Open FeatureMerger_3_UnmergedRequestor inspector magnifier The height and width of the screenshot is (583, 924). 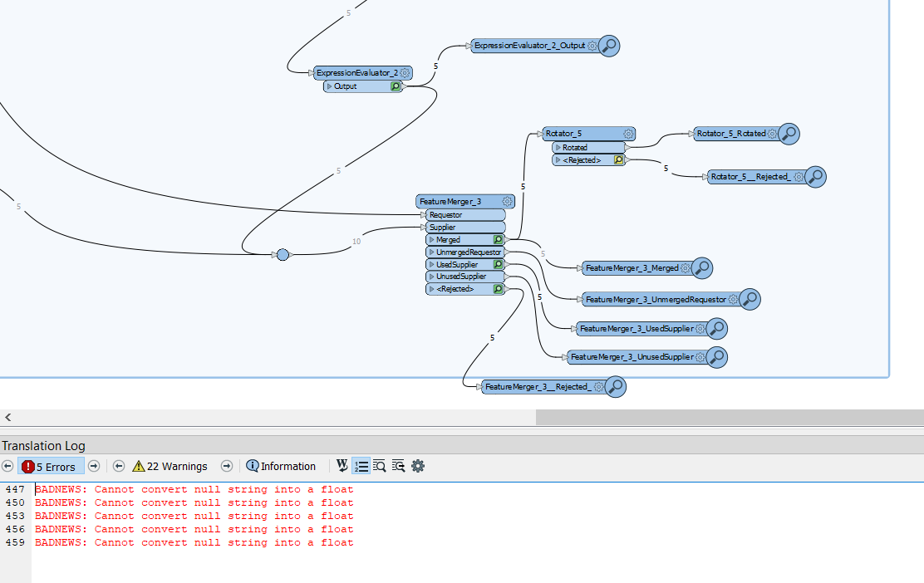750,299
